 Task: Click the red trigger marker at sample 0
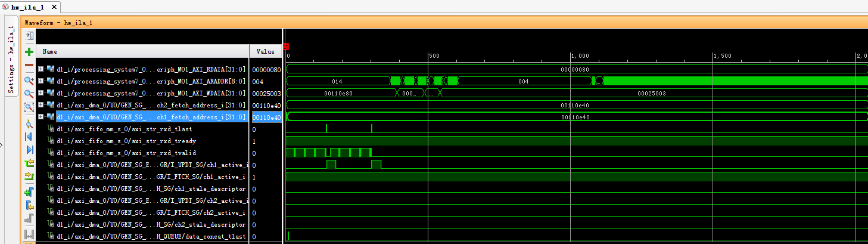(x=286, y=46)
